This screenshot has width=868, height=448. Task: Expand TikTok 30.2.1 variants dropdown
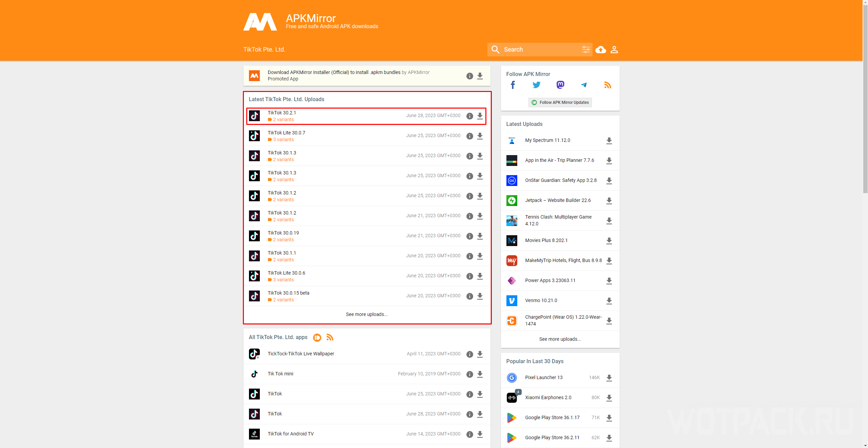click(282, 119)
